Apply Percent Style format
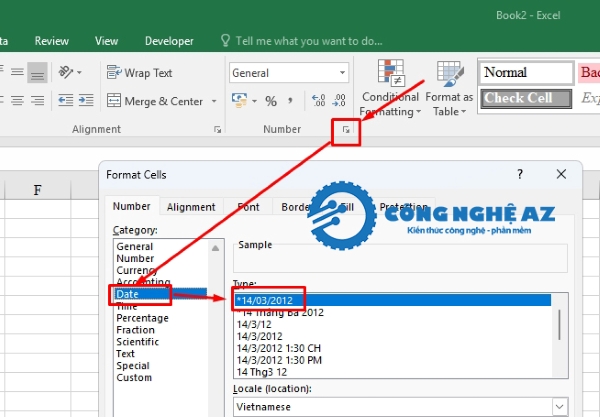This screenshot has width=600, height=417. click(271, 101)
